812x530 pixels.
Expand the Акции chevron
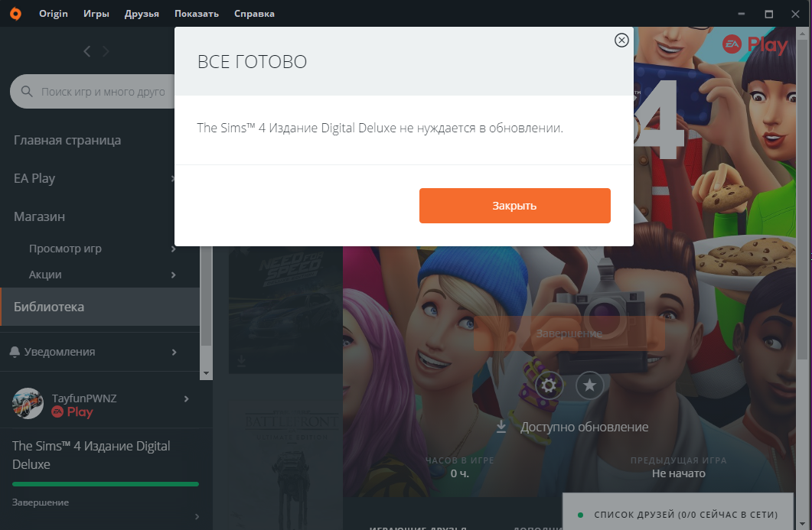[x=174, y=275]
